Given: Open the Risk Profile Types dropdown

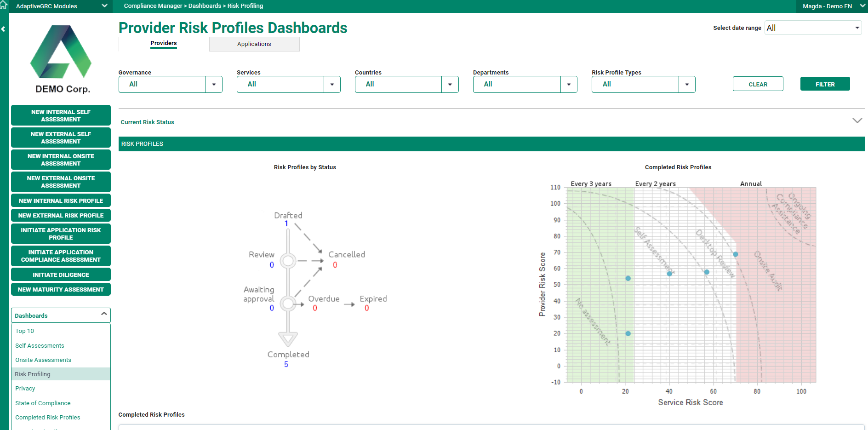Looking at the screenshot, I should (x=687, y=84).
